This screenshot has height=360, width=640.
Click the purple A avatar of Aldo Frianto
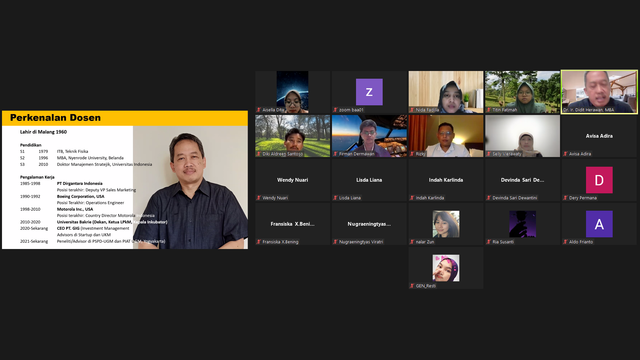coord(599,224)
